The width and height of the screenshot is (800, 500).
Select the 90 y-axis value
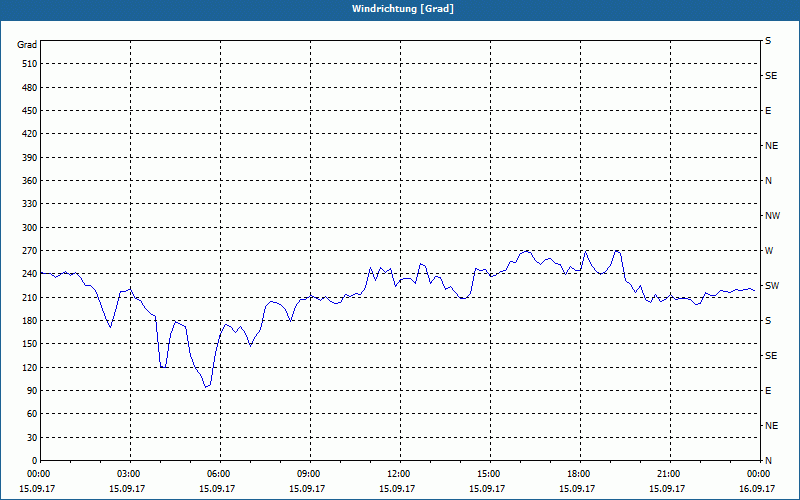tap(32, 391)
